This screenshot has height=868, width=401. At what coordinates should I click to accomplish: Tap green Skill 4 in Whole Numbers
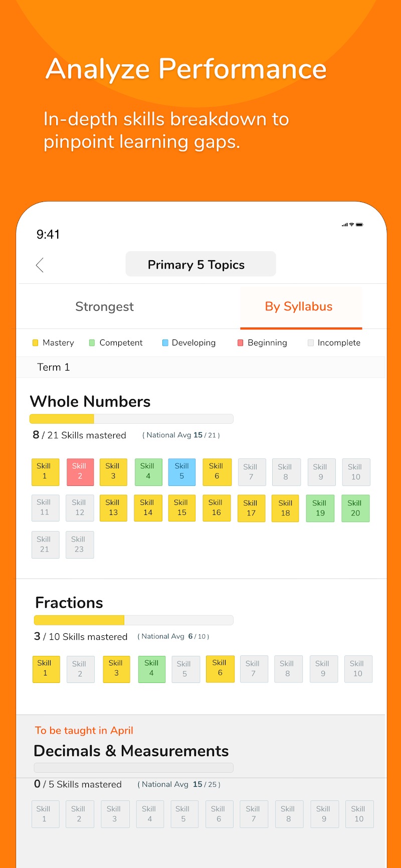[x=148, y=471]
